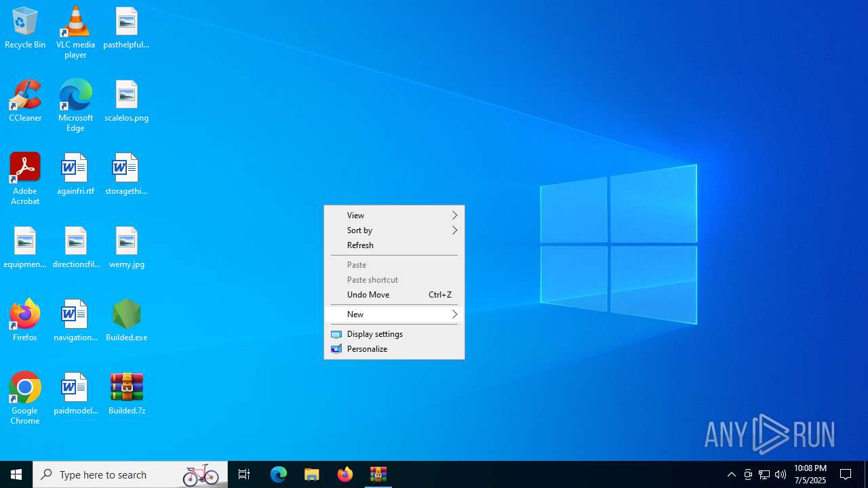Open the View submenu in context menu
This screenshot has height=488, width=868.
[394, 216]
